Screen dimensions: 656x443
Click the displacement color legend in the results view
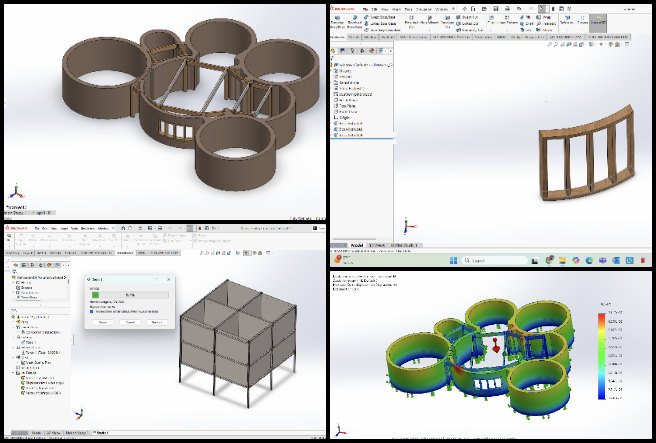(602, 356)
